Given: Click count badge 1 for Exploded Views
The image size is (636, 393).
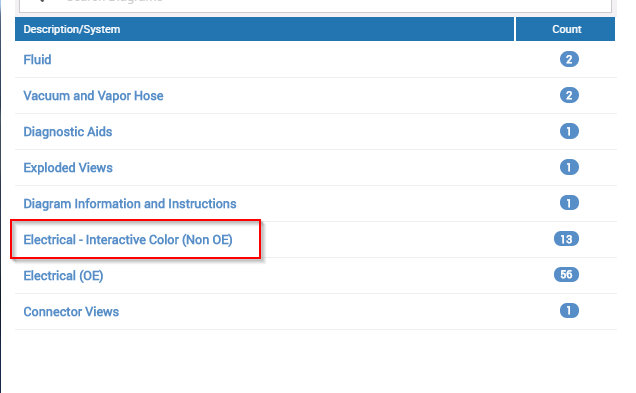Looking at the screenshot, I should coord(569,167).
